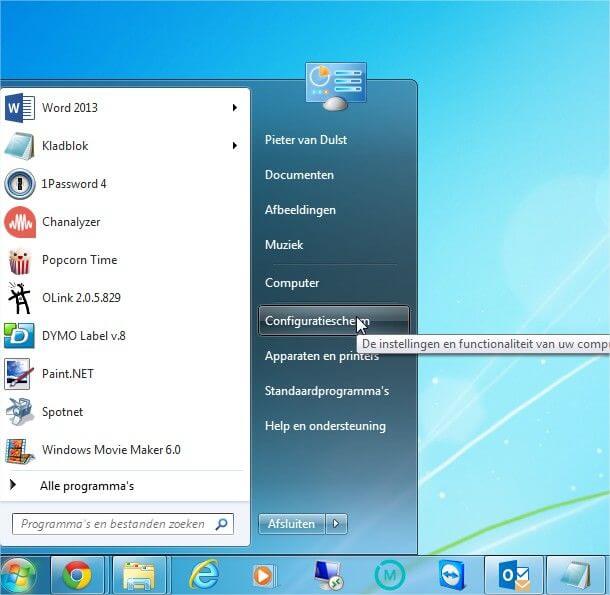The width and height of the screenshot is (610, 595).
Task: Expand the Word 2013 jump list arrow
Action: pyautogui.click(x=235, y=107)
